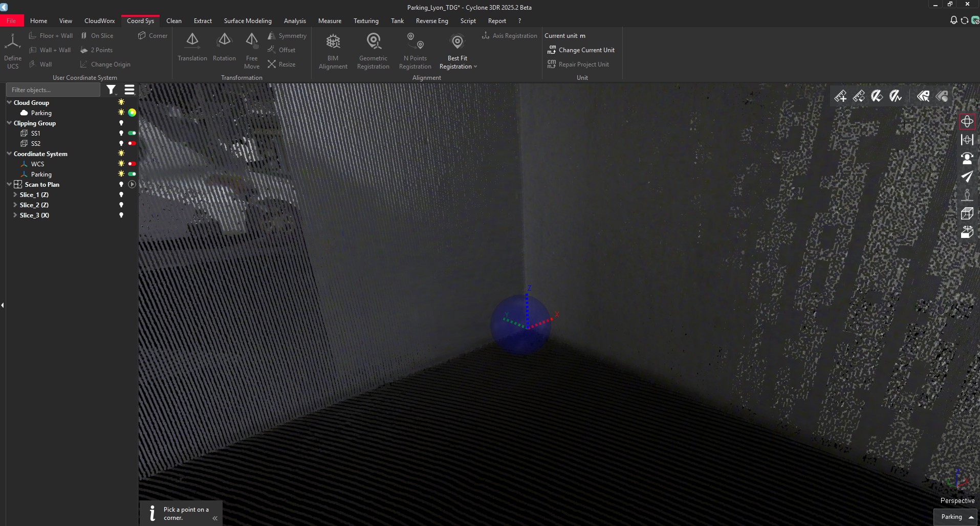This screenshot has height=526, width=980.
Task: Enable the WCS coordinate system toggle
Action: [132, 164]
